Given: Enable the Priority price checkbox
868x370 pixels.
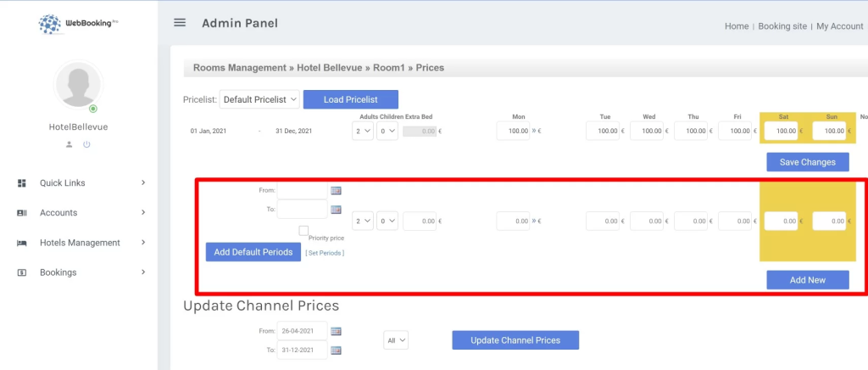Looking at the screenshot, I should point(303,231).
